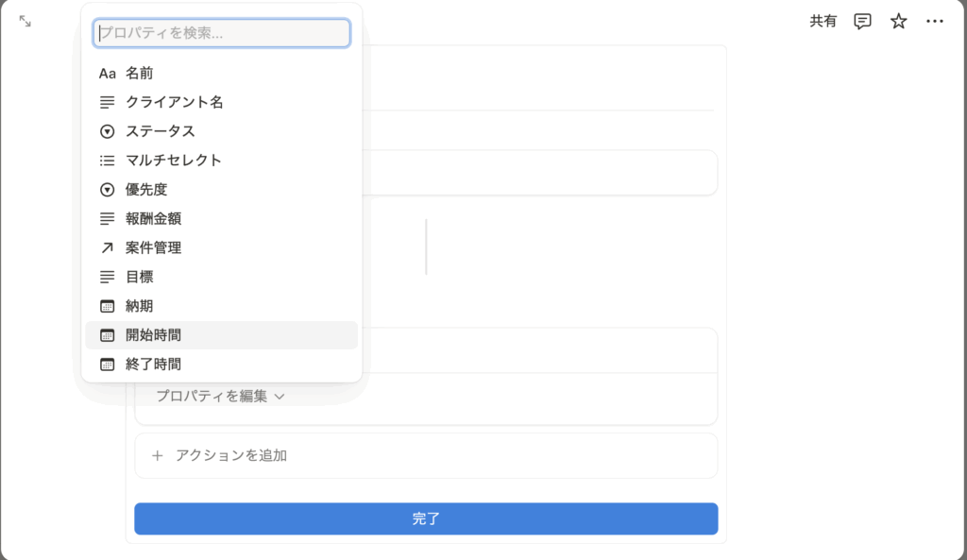Click the arrow icon beside 案件管理
This screenshot has width=967, height=560.
click(107, 248)
